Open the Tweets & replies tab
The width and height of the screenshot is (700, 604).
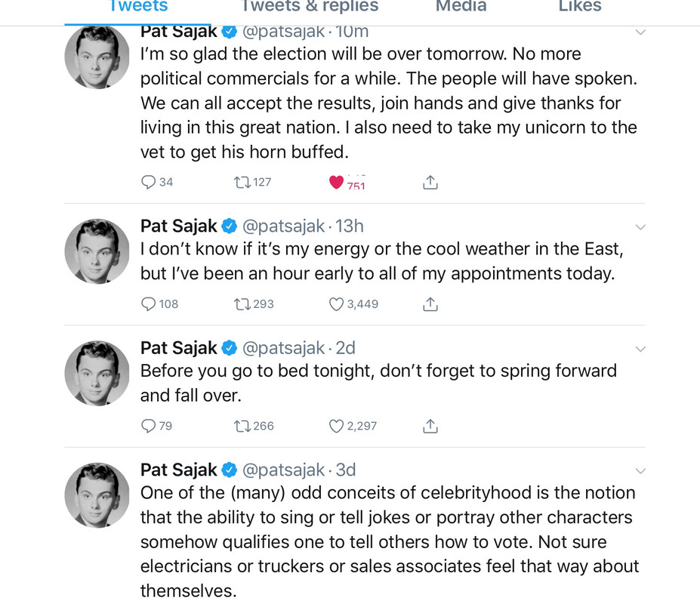[310, 7]
